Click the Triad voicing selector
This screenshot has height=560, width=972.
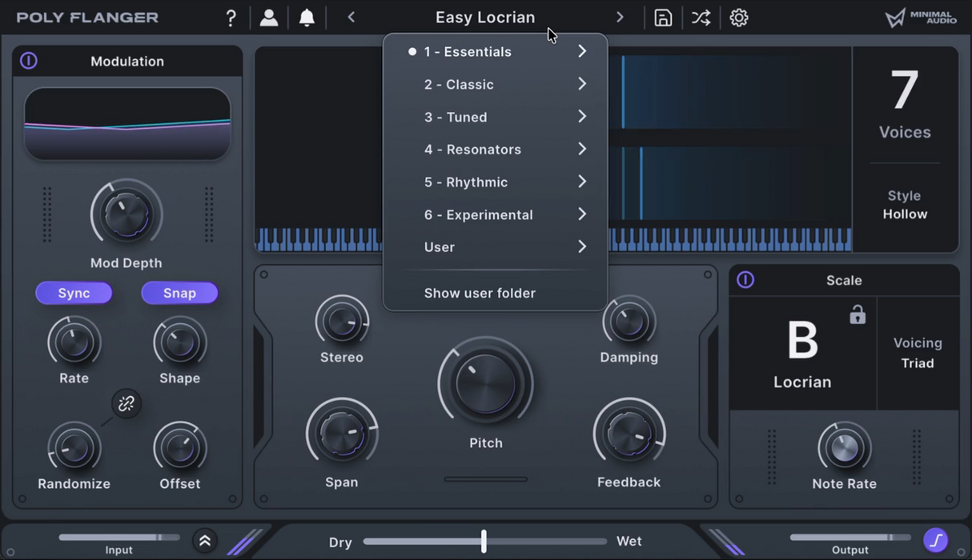click(x=918, y=362)
